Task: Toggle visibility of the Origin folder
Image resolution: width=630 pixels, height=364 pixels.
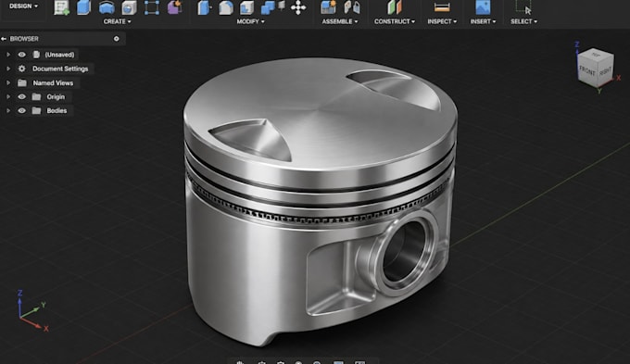Action: (x=21, y=97)
